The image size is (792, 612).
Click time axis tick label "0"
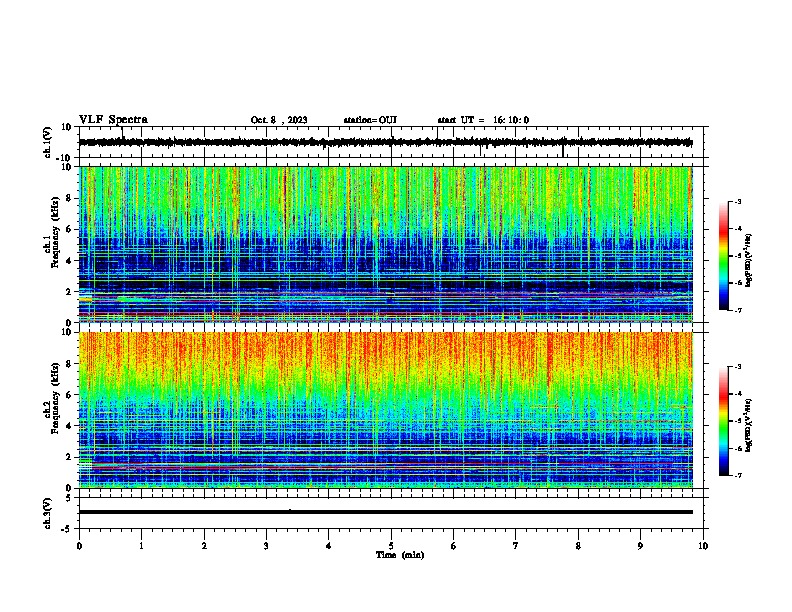pos(79,546)
